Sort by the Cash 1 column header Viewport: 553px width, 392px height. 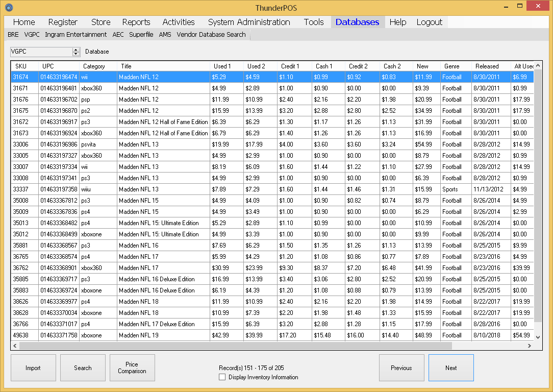[329, 66]
